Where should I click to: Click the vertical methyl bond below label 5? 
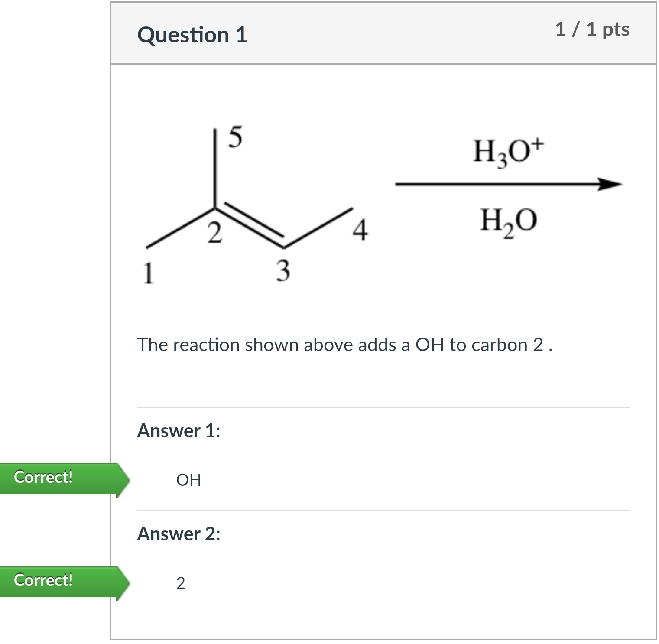[215, 168]
